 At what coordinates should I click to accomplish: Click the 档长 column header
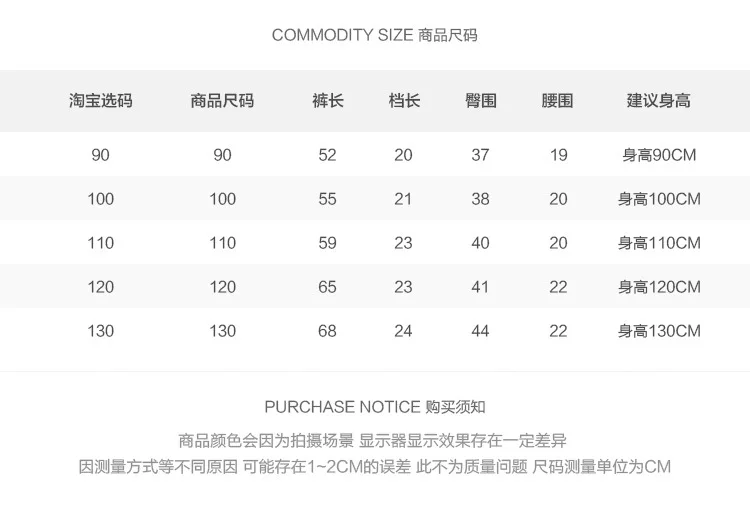[x=404, y=100]
